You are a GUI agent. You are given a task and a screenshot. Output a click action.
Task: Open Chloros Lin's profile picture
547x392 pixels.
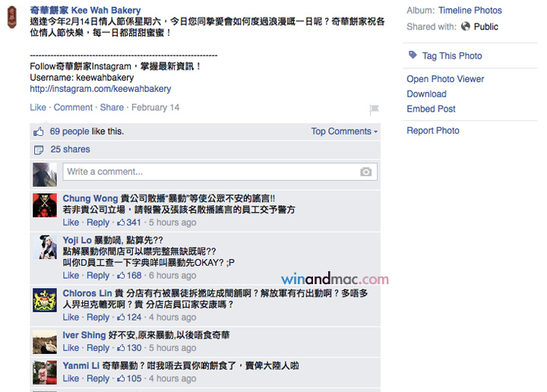(x=45, y=300)
